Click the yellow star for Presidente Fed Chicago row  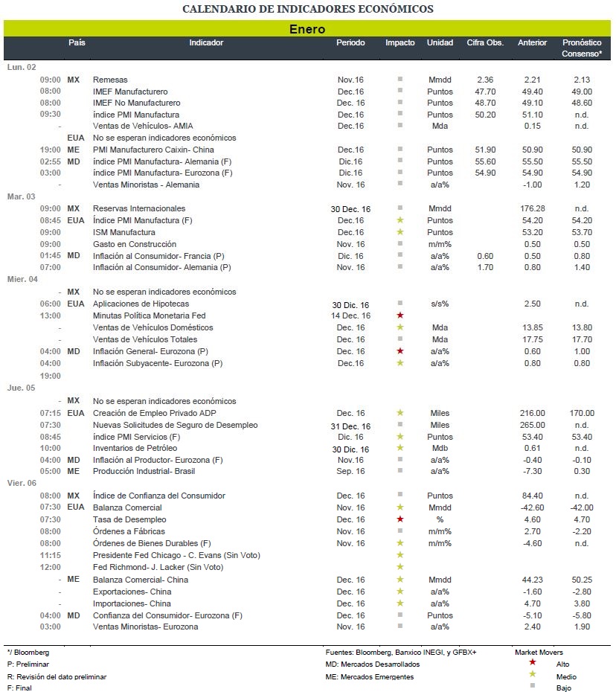(400, 555)
